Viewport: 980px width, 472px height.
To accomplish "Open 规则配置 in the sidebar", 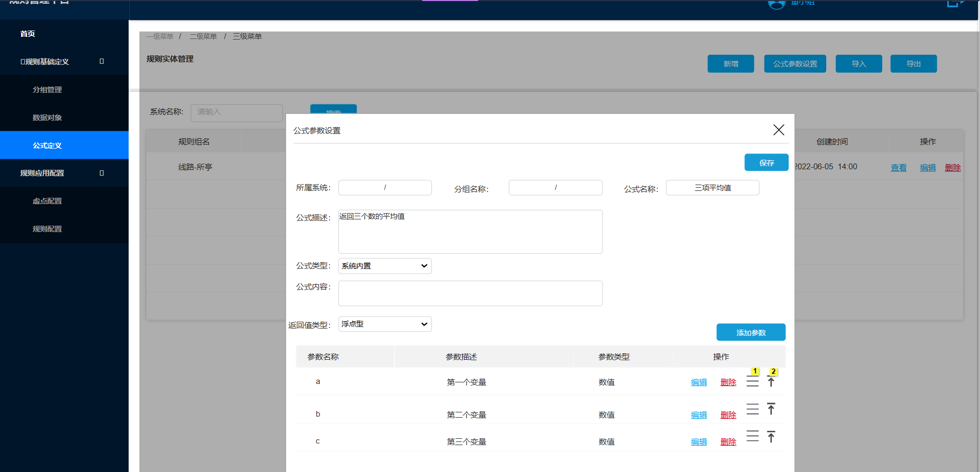I will point(47,229).
